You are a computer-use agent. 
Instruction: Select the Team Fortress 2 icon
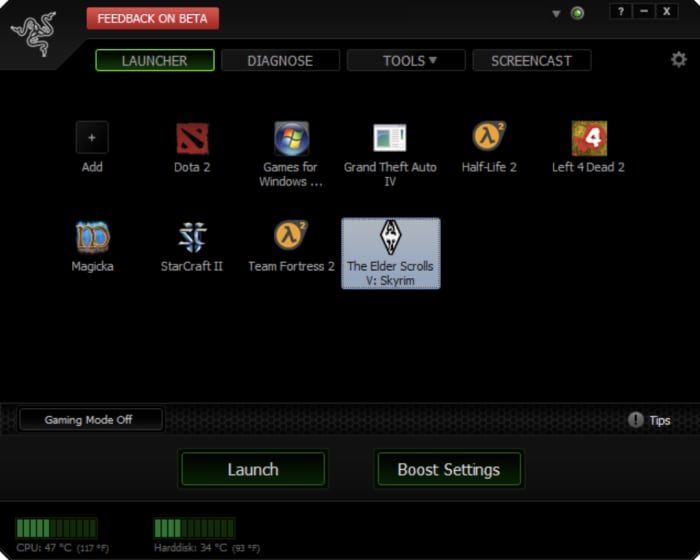pos(291,238)
